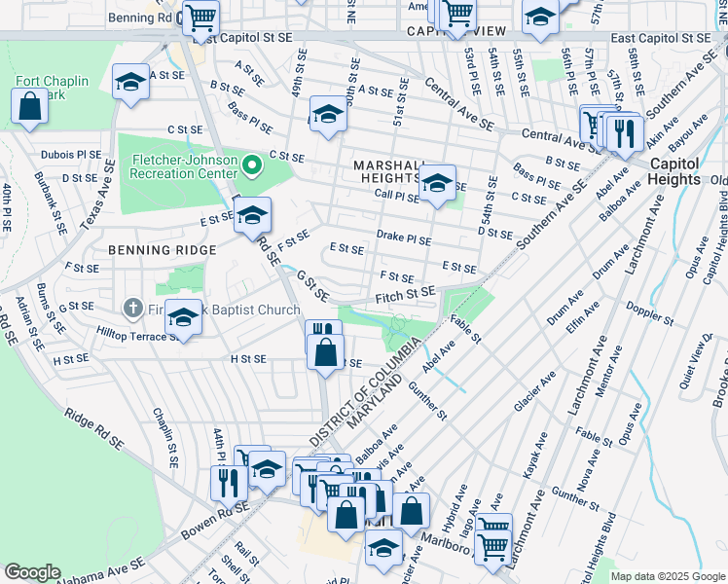The height and width of the screenshot is (584, 728).
Task: Open the school marker at the bottom of the map
Action: pyautogui.click(x=383, y=550)
